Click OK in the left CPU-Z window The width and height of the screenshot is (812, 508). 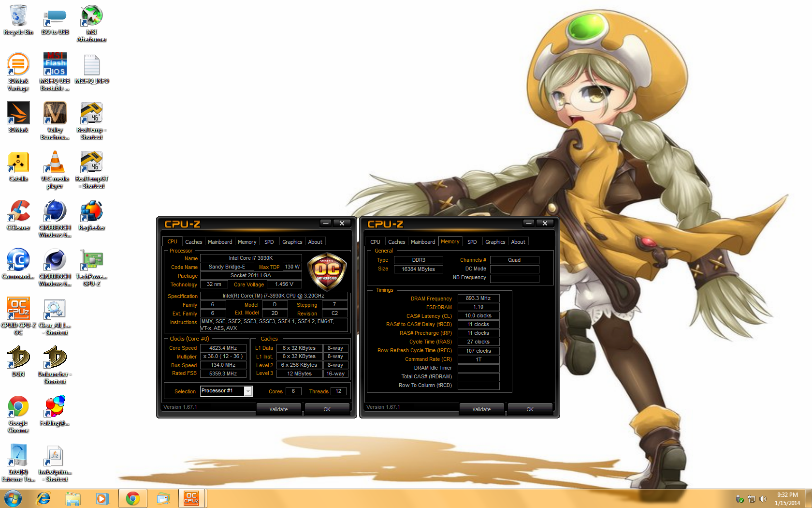click(x=327, y=409)
